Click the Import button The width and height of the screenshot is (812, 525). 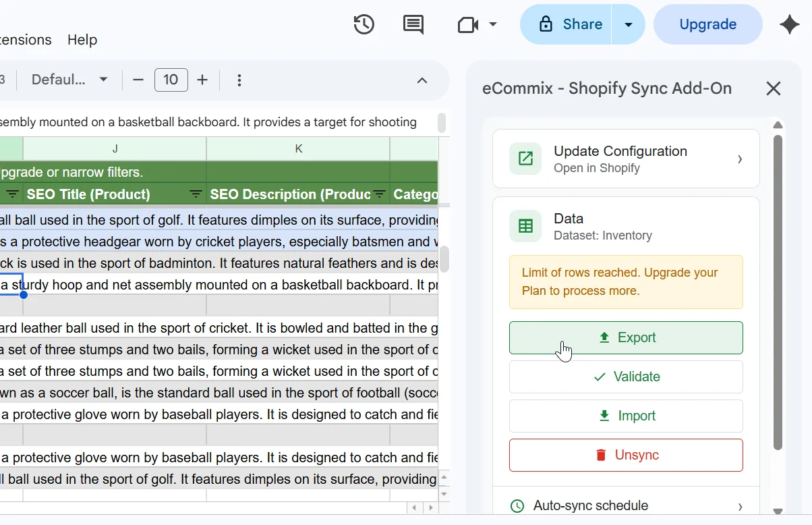[626, 416]
